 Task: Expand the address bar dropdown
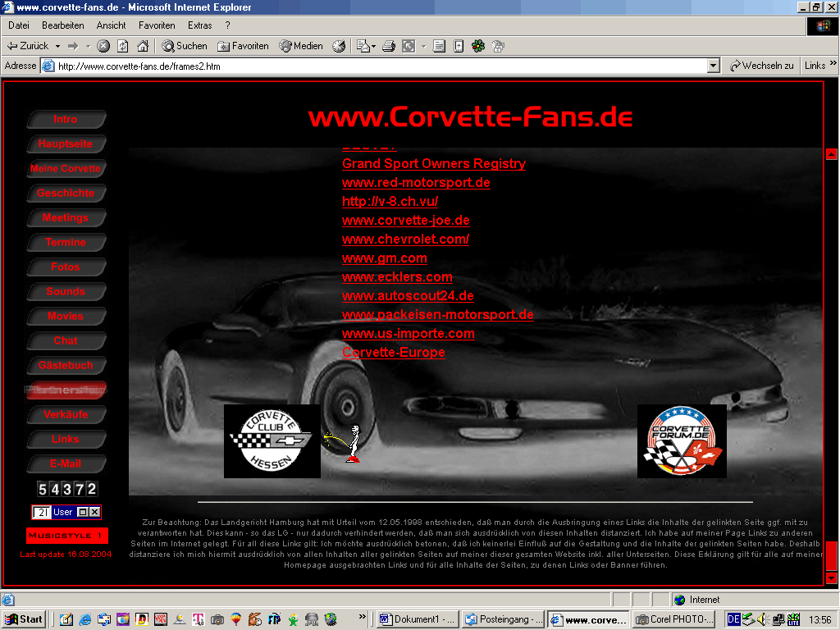(x=713, y=66)
